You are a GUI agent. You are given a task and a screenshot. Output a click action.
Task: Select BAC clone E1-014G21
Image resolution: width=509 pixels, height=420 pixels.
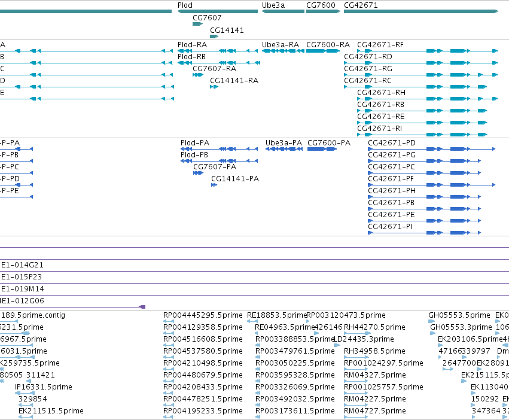tap(22, 265)
